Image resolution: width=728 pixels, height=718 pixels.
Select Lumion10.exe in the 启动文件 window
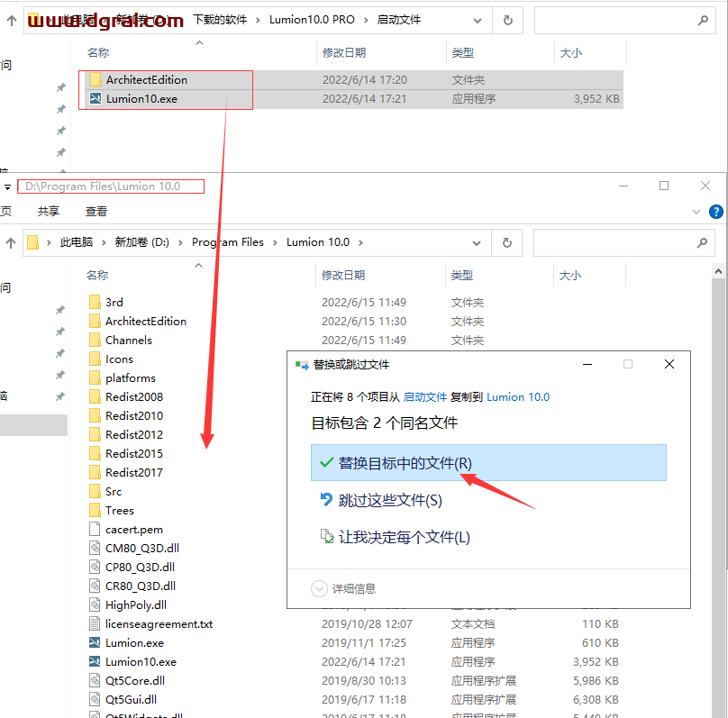coord(141,99)
